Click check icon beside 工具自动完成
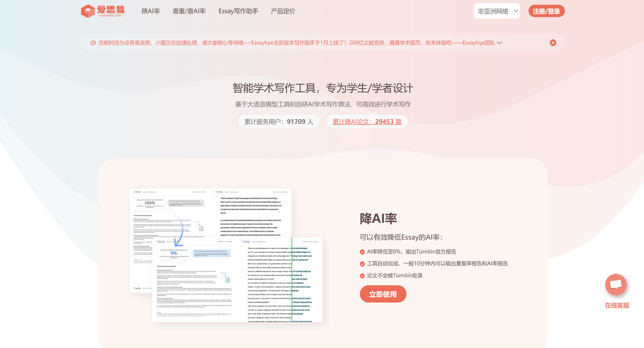Viewport: 644px width, 348px height. coord(362,264)
